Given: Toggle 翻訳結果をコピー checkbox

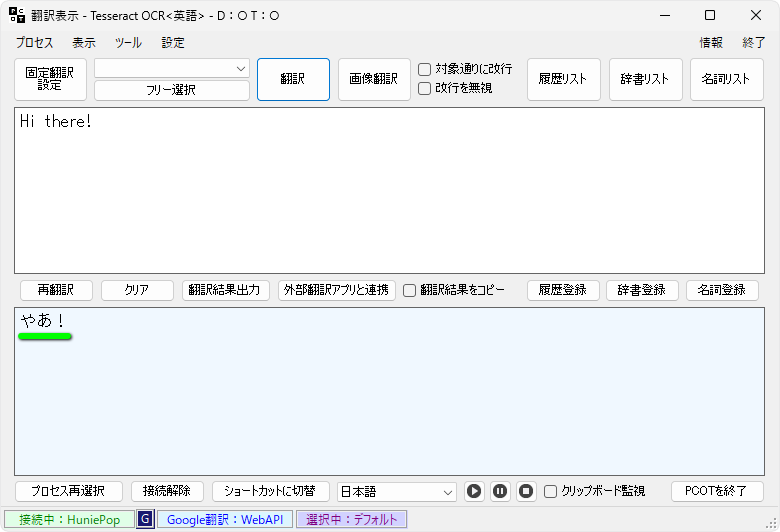Looking at the screenshot, I should (x=409, y=290).
